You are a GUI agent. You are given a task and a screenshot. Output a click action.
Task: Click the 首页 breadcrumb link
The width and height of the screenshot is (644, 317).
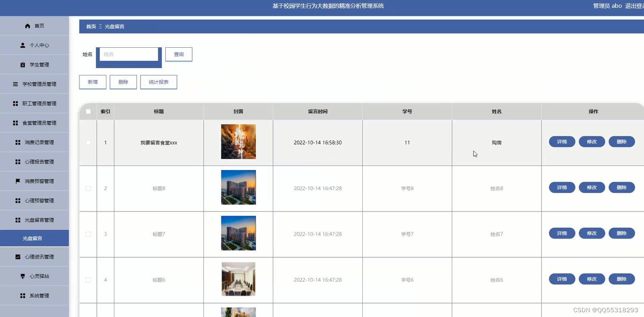coord(91,26)
